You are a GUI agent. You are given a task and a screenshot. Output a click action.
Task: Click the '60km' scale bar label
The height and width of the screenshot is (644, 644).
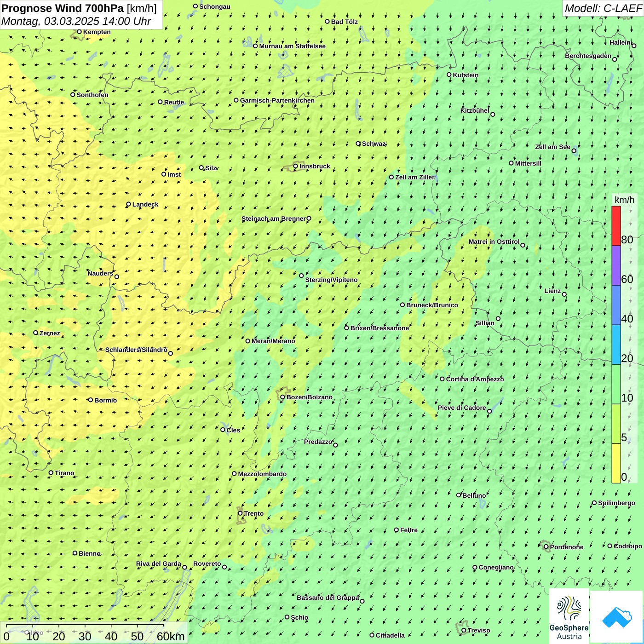pyautogui.click(x=171, y=637)
